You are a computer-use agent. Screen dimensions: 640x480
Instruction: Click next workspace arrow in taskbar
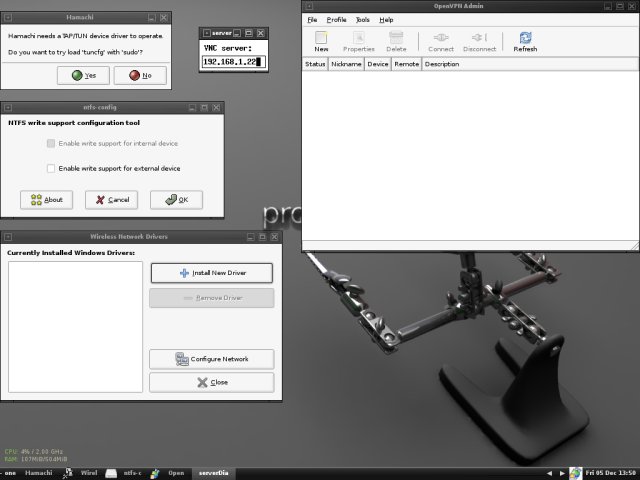(562, 473)
